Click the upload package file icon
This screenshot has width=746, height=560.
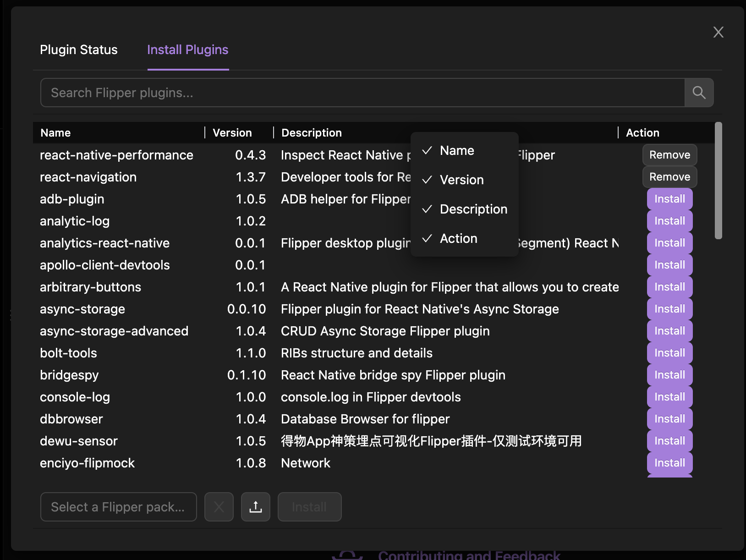256,507
